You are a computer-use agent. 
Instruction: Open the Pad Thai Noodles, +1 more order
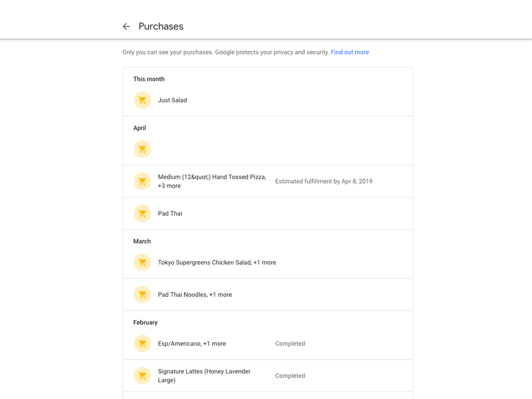coord(195,295)
